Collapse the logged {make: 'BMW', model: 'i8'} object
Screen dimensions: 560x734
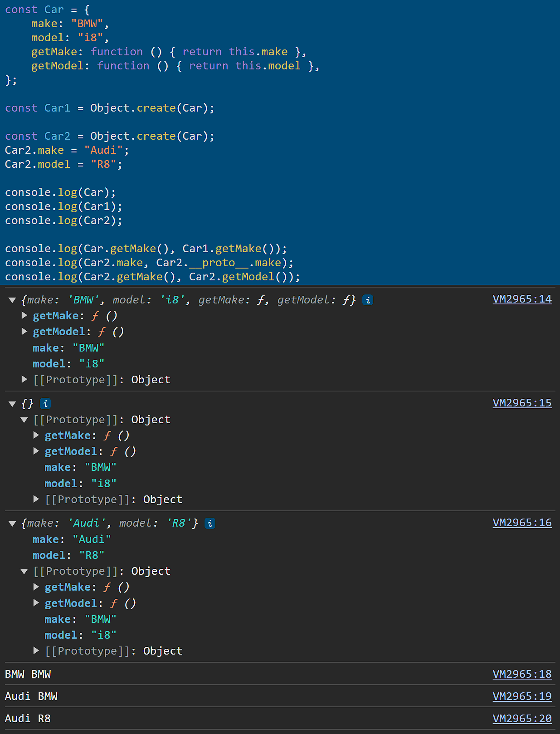13,300
